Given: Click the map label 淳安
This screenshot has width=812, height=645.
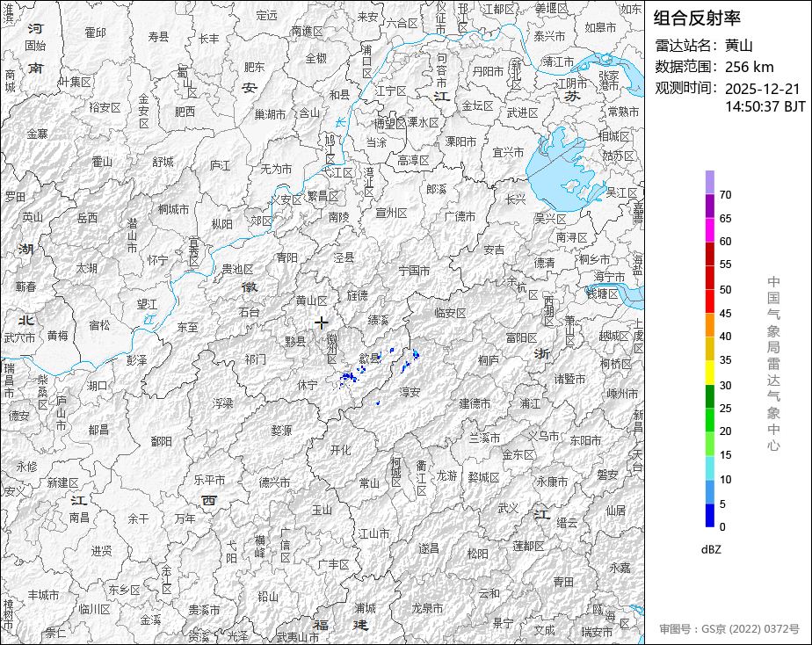Looking at the screenshot, I should coord(410,392).
